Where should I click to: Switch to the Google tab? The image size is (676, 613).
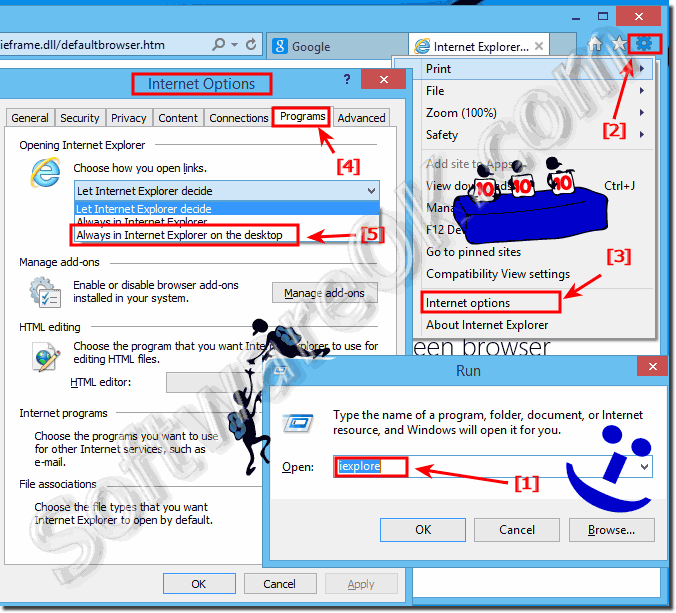coord(337,46)
